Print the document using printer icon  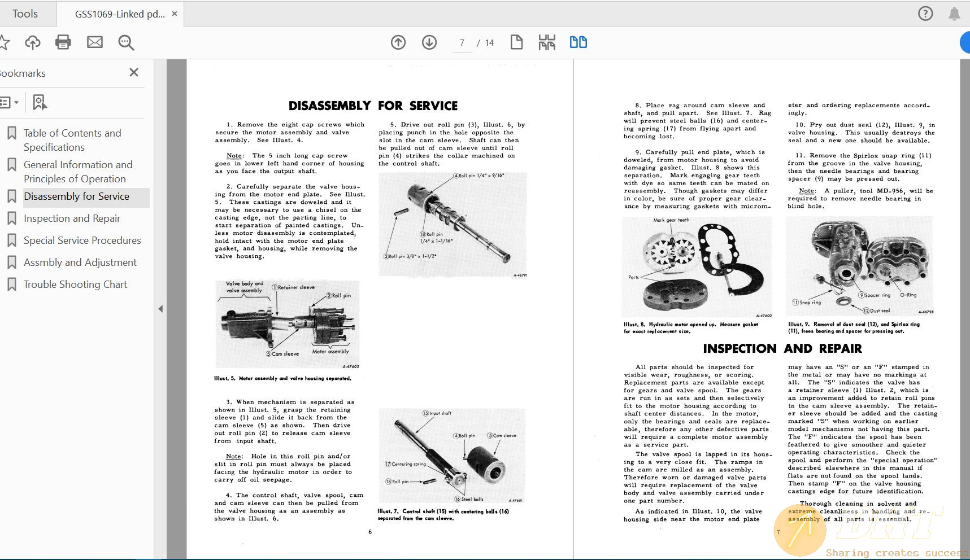pos(63,42)
